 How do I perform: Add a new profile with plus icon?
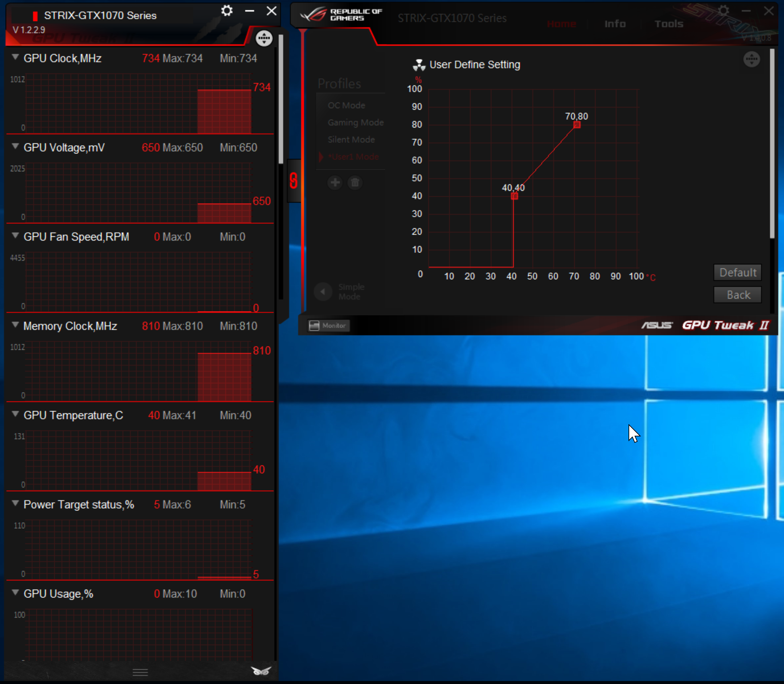[x=335, y=183]
